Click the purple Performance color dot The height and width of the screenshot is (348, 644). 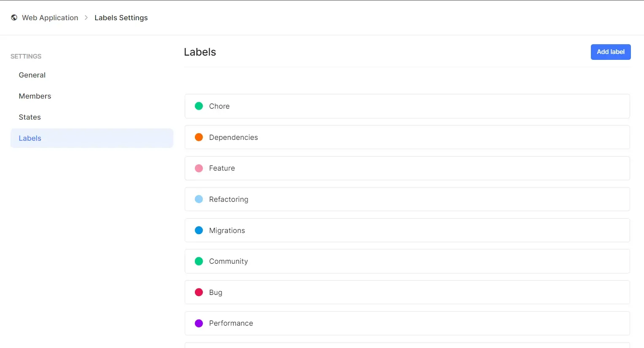199,324
